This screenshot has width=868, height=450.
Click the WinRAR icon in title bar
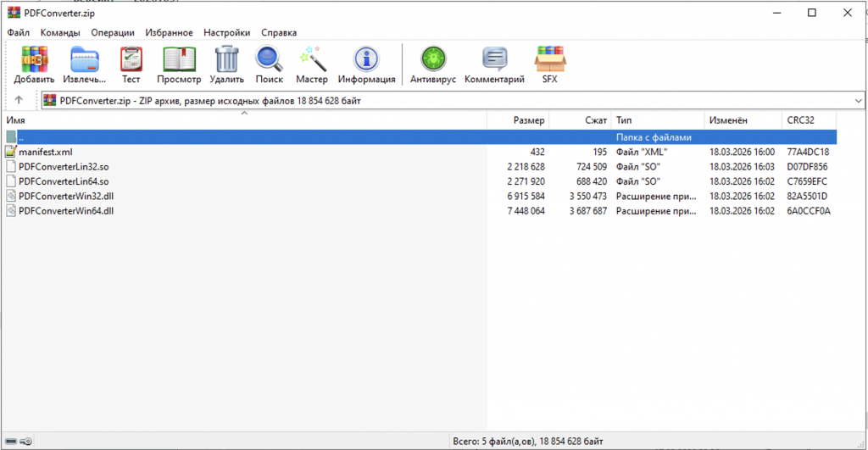click(14, 13)
